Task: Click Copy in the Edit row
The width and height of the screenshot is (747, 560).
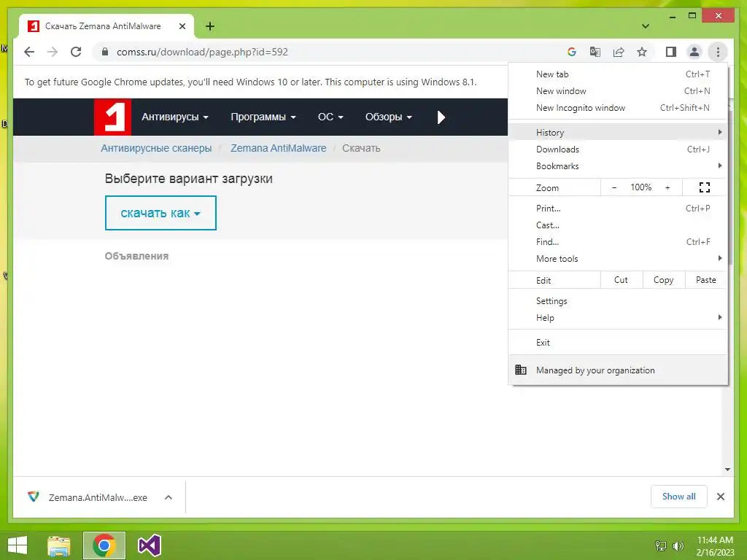Action: 664,280
